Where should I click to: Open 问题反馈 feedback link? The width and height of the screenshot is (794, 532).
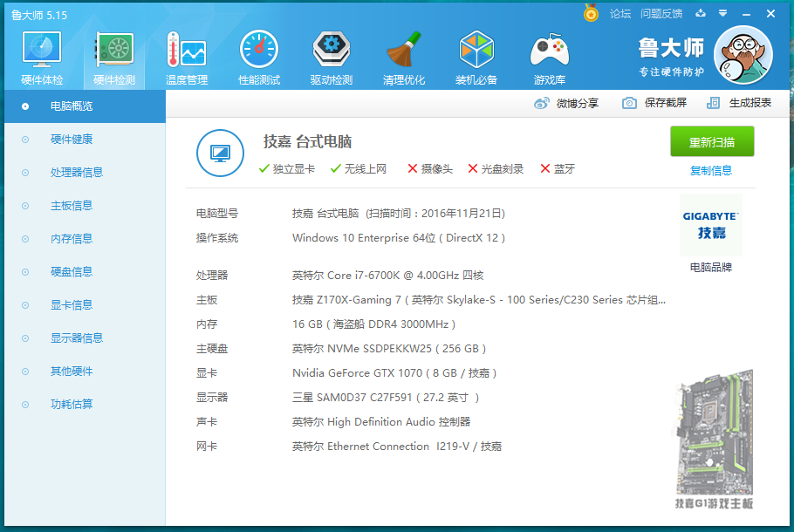661,14
